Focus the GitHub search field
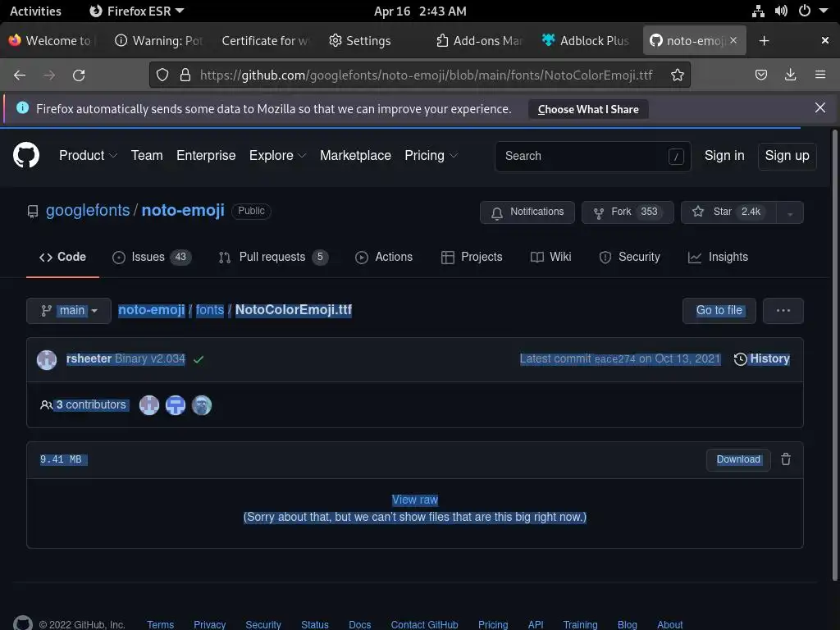The height and width of the screenshot is (630, 840). click(x=592, y=157)
